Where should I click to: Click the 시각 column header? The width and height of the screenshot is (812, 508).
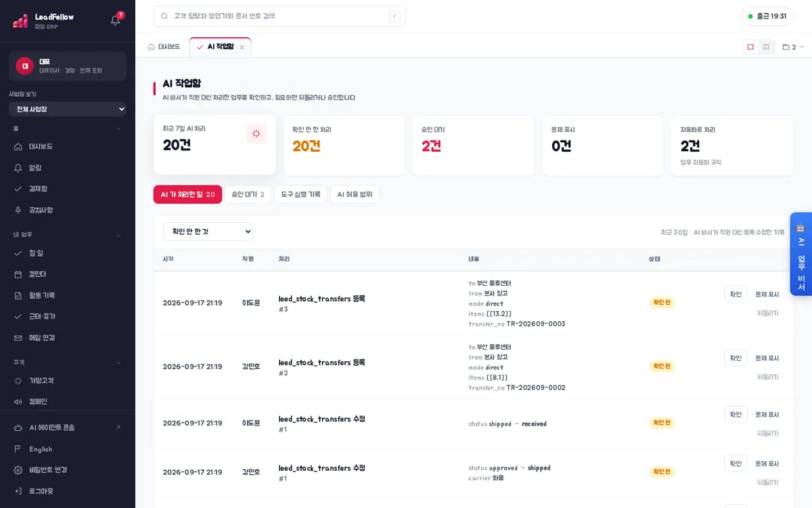pos(168,259)
